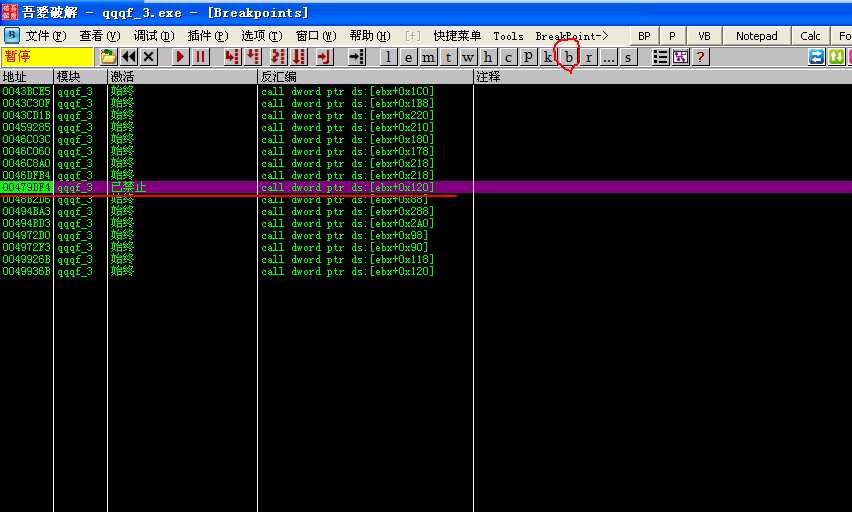Open Run trace with ... button
Screen dimensions: 852x512
click(x=609, y=57)
